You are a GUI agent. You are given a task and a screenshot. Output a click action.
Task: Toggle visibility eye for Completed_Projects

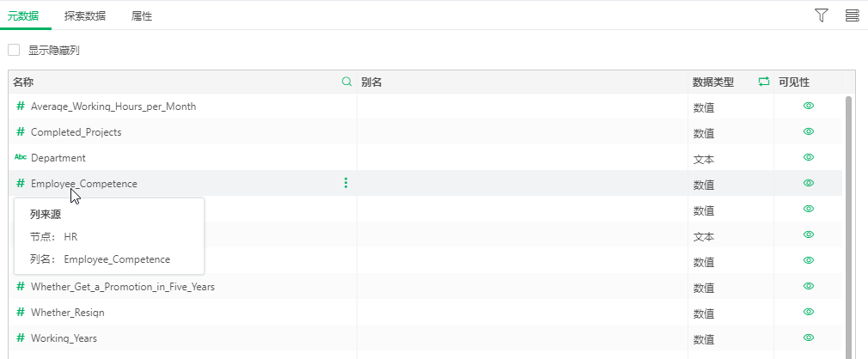coord(808,131)
